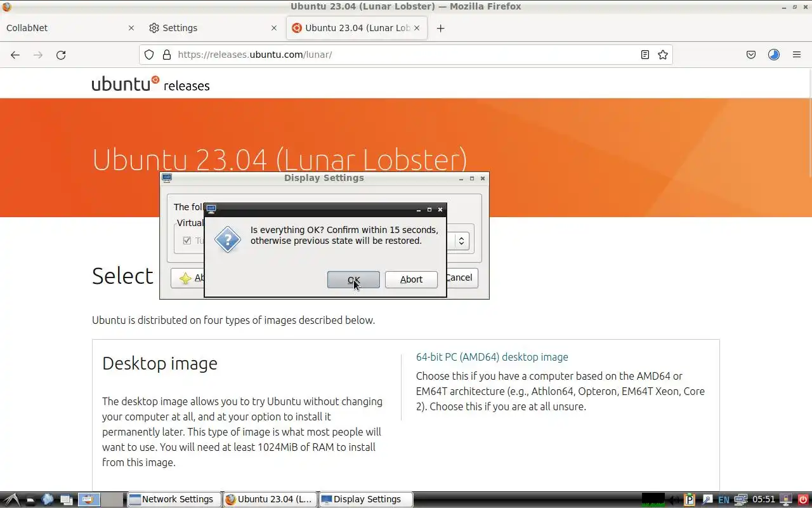Toggle the grayed checkbox in Display Settings
Viewport: 812px width, 508px height.
(187, 241)
